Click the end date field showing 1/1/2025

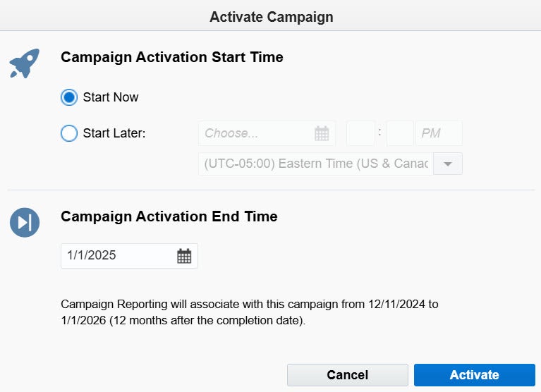118,256
